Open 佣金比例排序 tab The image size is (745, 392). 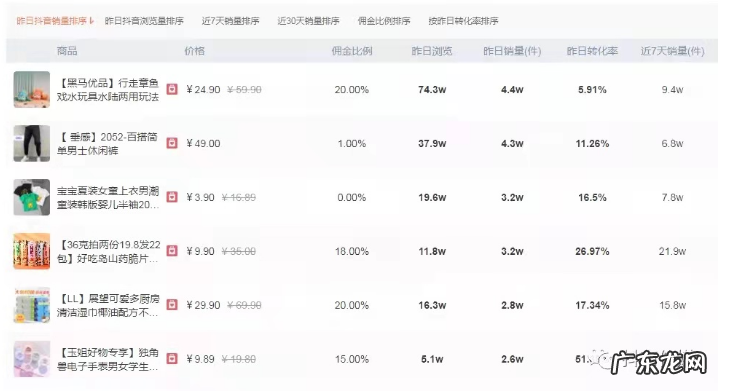click(384, 21)
